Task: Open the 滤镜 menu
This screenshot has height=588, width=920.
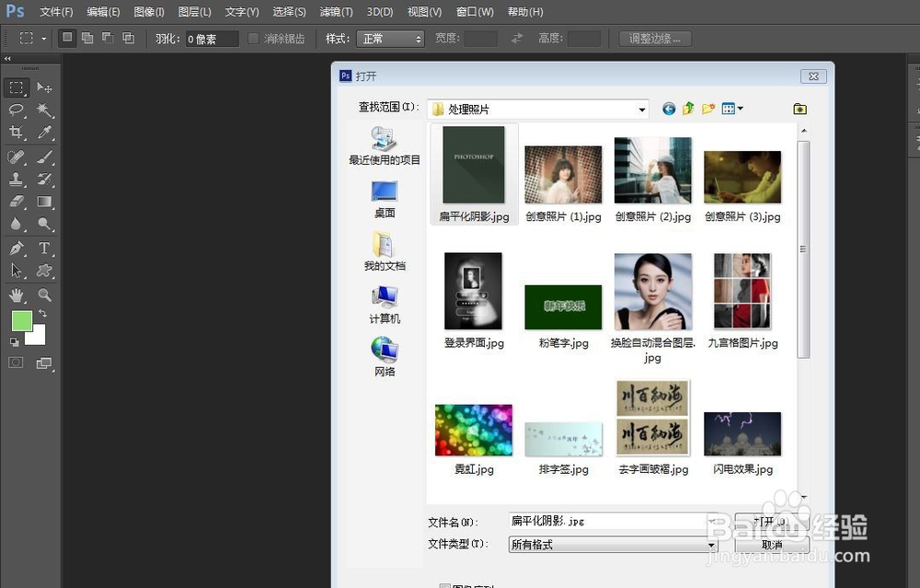Action: (335, 11)
